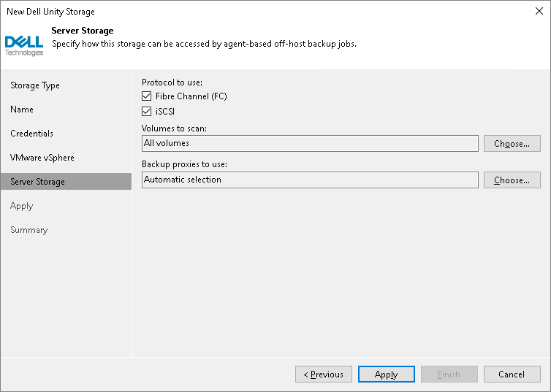
Task: Click the 'Protocol to use:' label
Action: [172, 82]
